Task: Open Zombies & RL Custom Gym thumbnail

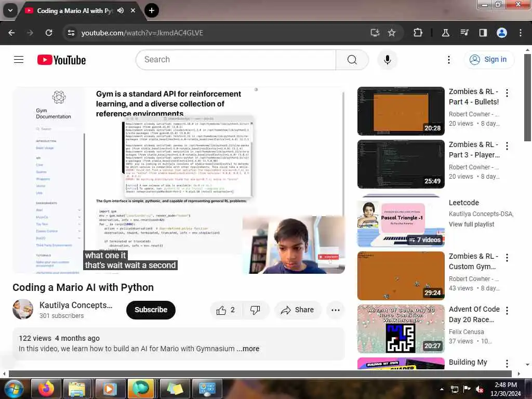Action: 401,275
